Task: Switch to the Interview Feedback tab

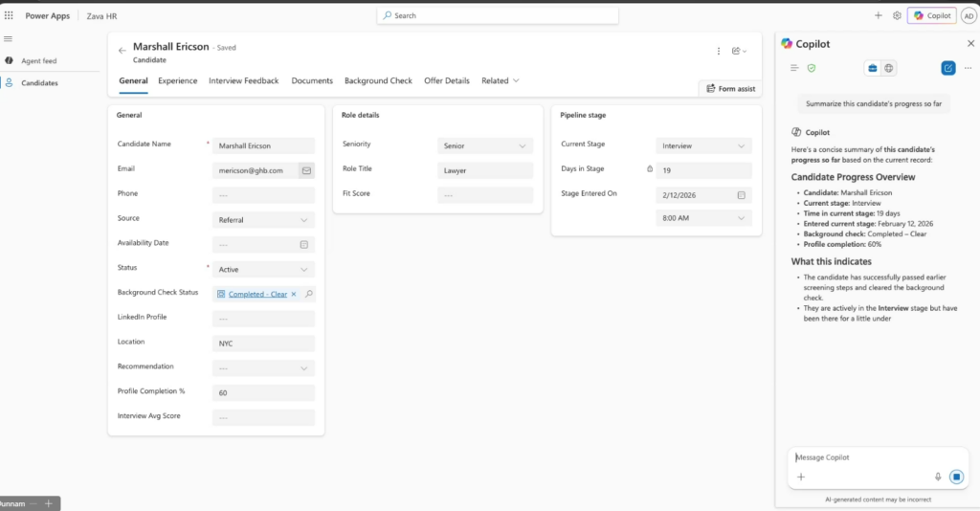Action: tap(244, 81)
